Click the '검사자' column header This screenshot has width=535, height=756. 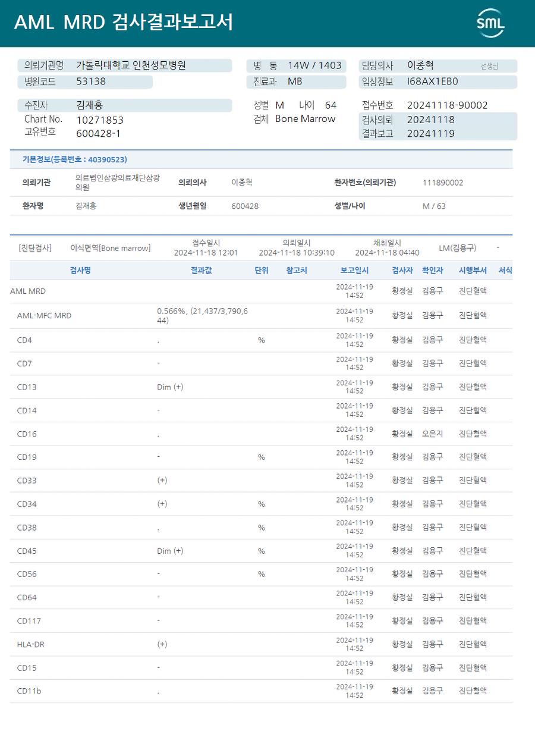[402, 270]
